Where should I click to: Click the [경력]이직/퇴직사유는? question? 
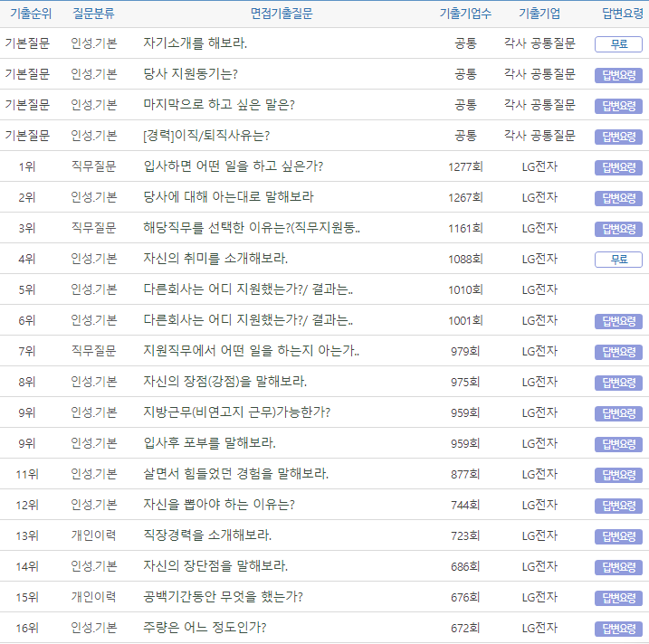tap(206, 136)
